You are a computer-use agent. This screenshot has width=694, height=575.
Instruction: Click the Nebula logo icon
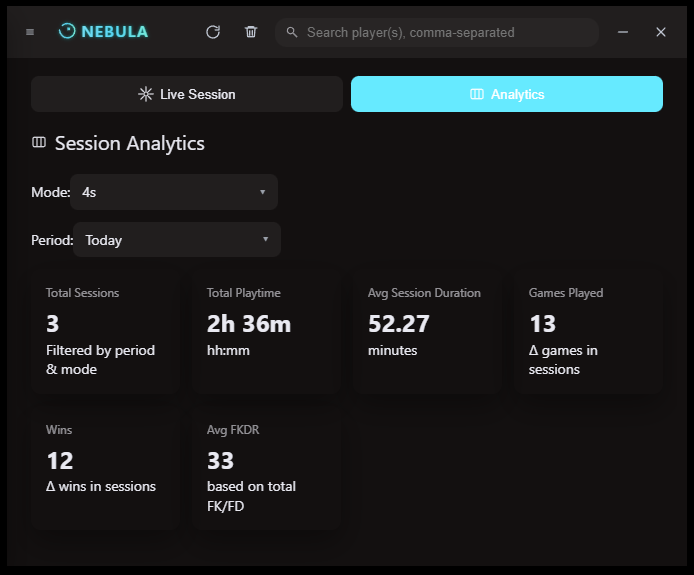click(x=67, y=31)
